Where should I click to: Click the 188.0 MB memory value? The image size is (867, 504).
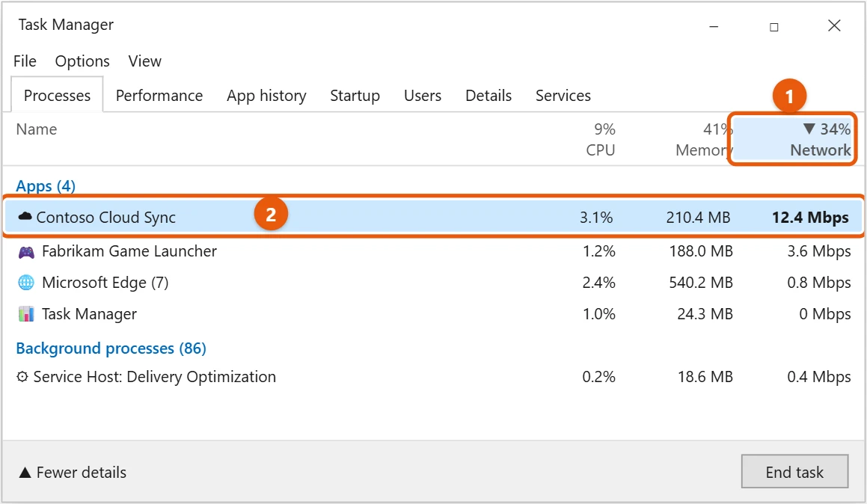click(x=701, y=251)
